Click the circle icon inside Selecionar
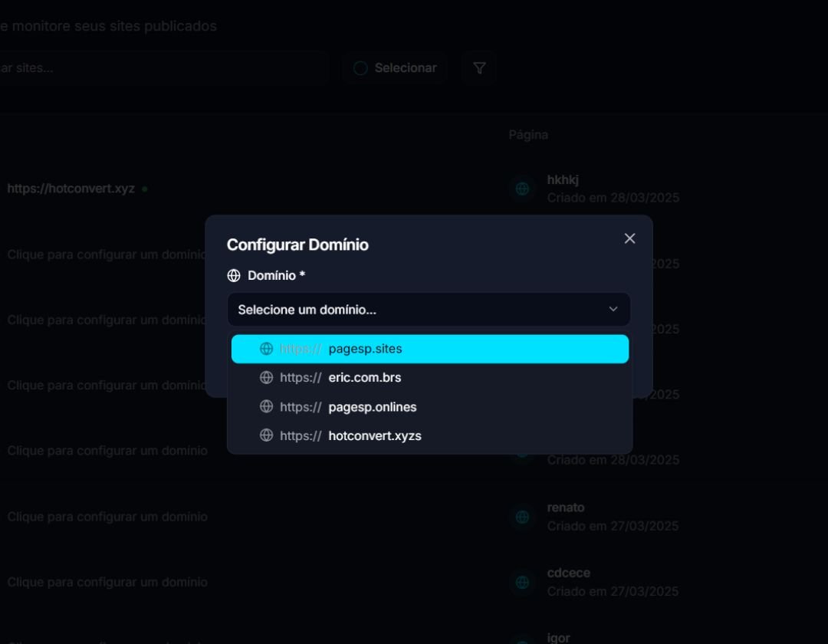Screen dimensions: 828x644 pos(360,68)
